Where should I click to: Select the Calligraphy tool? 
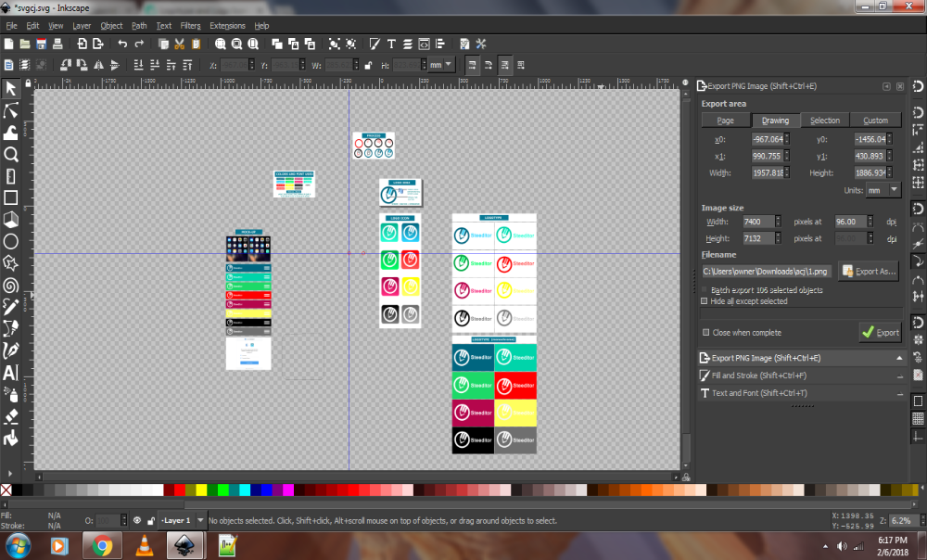pos(10,350)
